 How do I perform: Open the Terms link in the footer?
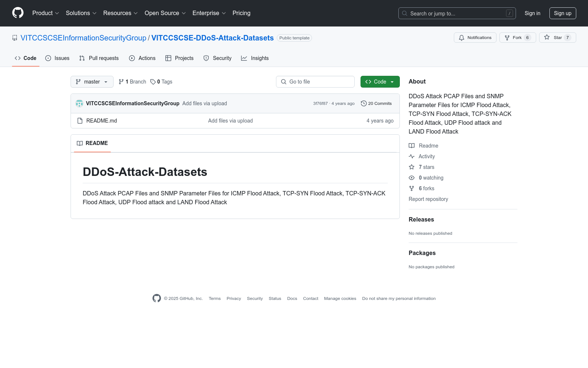[x=215, y=298]
